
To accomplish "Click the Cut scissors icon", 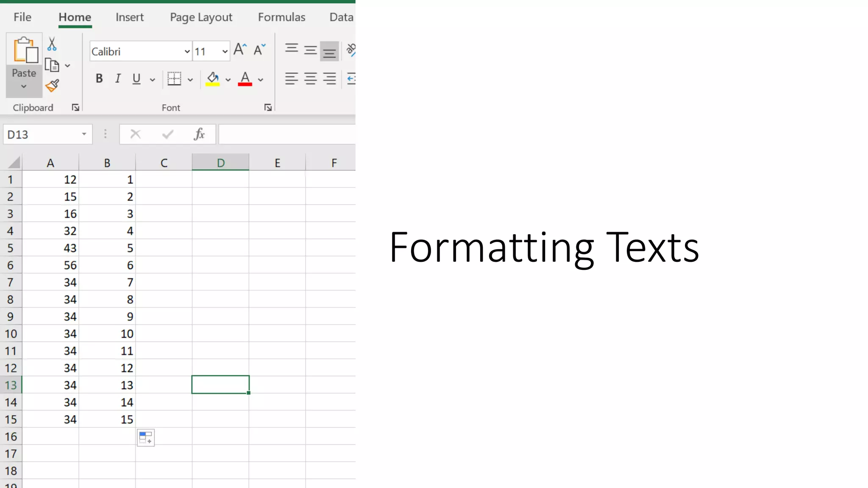I will (52, 44).
